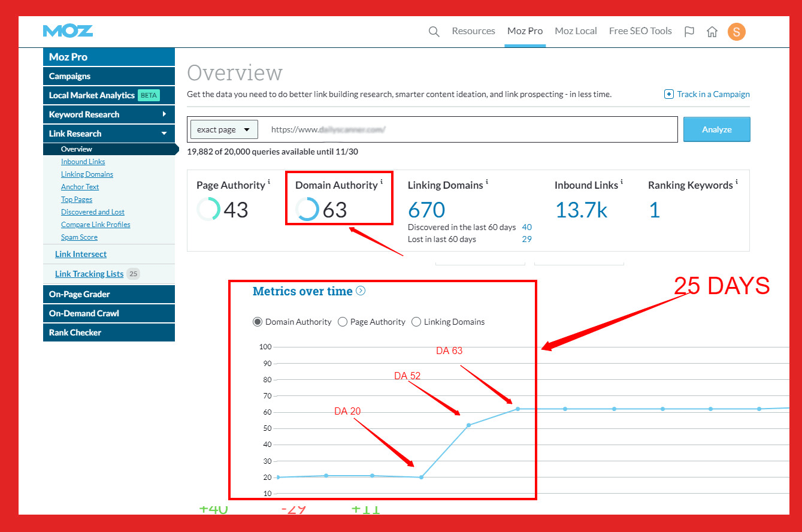Open Top Pages sidebar link

77,199
